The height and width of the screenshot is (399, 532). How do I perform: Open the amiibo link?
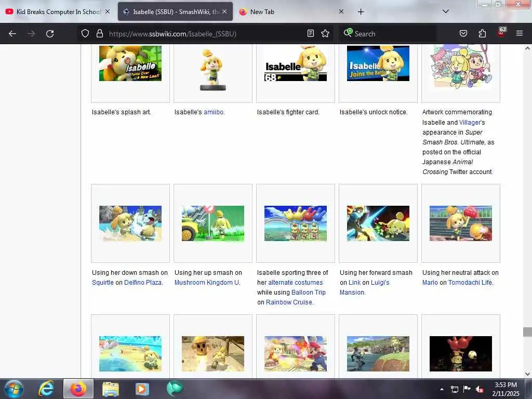click(214, 112)
